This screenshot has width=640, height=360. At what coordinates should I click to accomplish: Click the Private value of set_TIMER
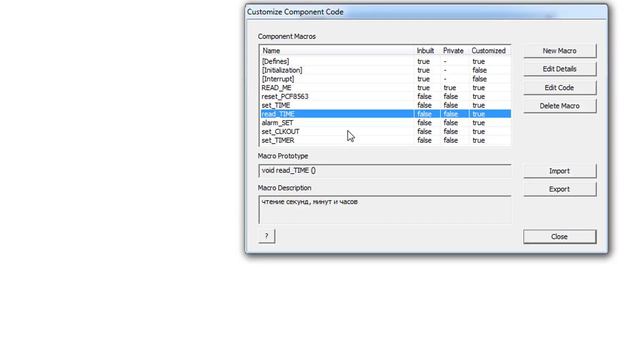click(451, 140)
